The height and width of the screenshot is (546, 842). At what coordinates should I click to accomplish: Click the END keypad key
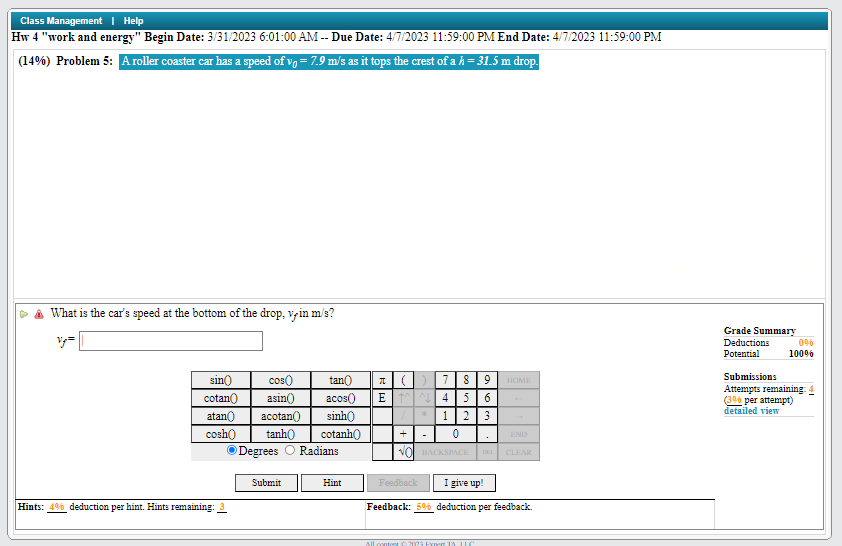pyautogui.click(x=519, y=434)
